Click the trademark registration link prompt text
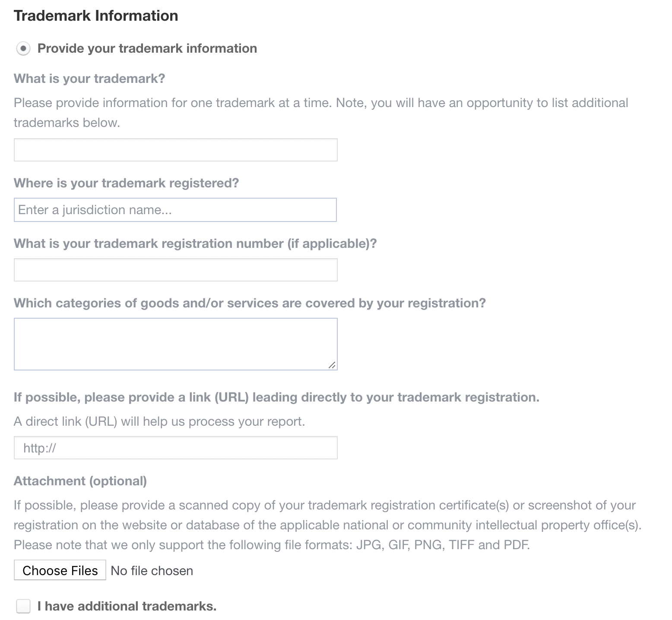The image size is (672, 620). tap(276, 397)
